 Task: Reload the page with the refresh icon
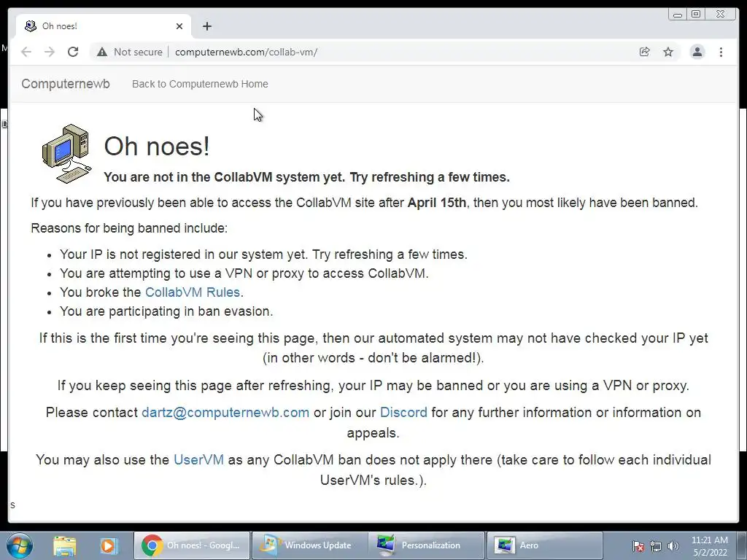point(72,52)
